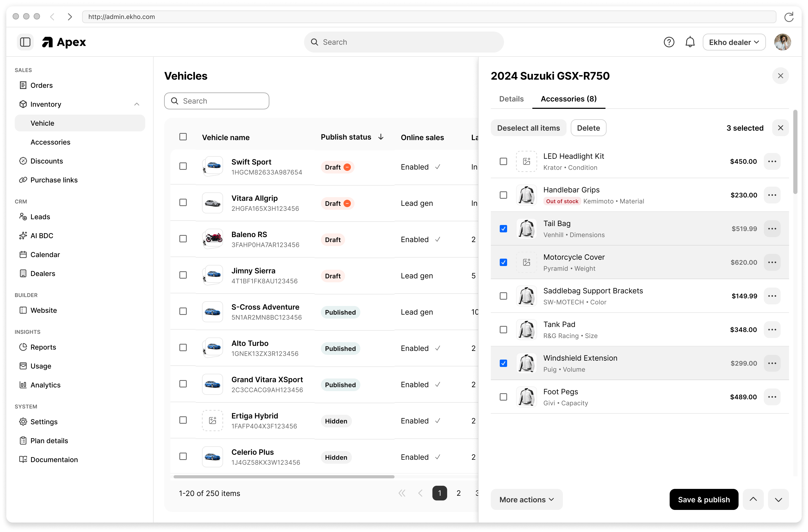Clear selection with X beside 3 selected
The height and width of the screenshot is (532, 808).
pos(780,128)
